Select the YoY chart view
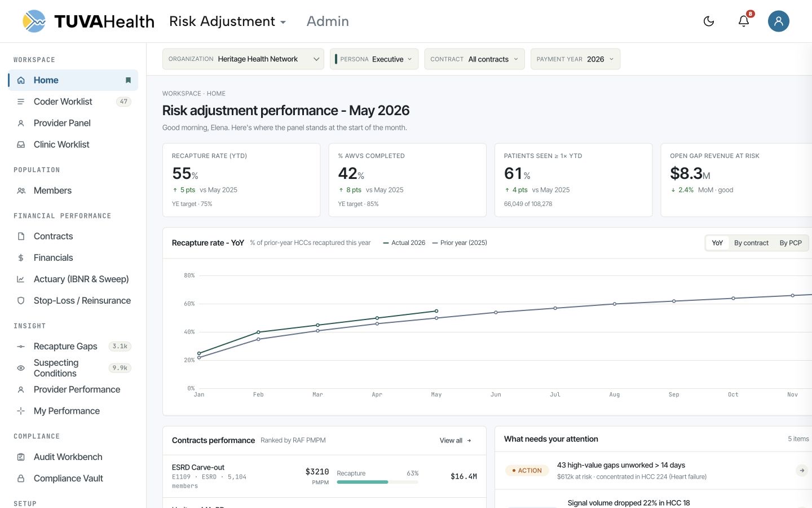 (x=717, y=243)
